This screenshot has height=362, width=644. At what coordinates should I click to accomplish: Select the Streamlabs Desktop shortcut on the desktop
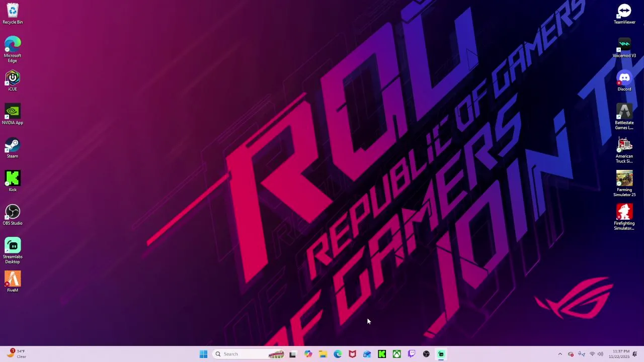pos(13,251)
